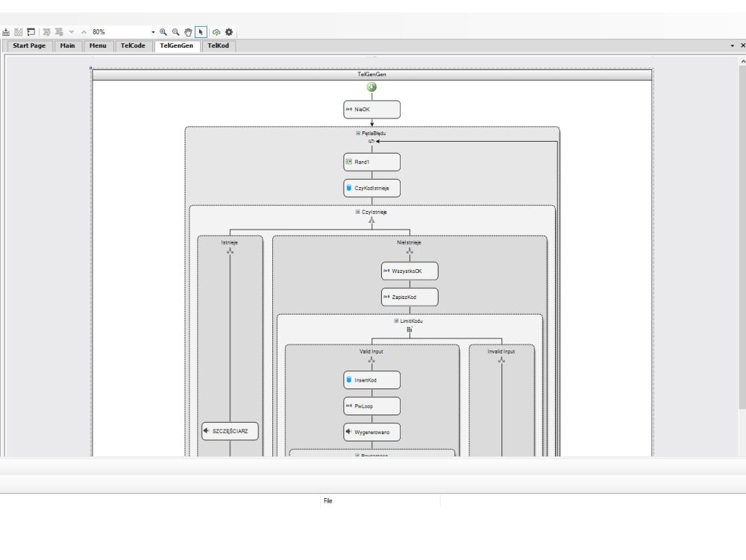The width and height of the screenshot is (746, 560).
Task: Select the TelGenGen tab
Action: pos(177,45)
